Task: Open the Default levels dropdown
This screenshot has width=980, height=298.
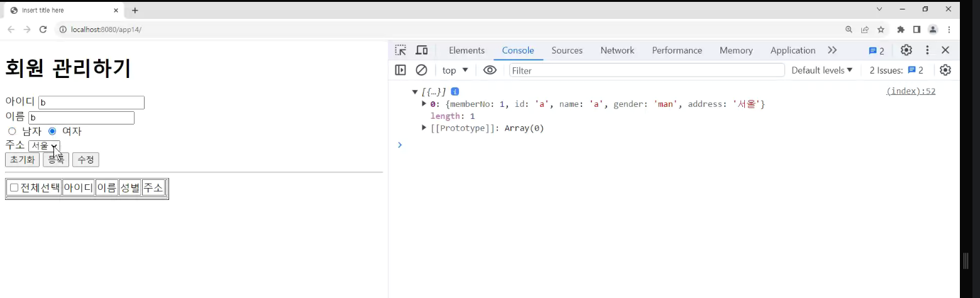Action: click(x=822, y=70)
